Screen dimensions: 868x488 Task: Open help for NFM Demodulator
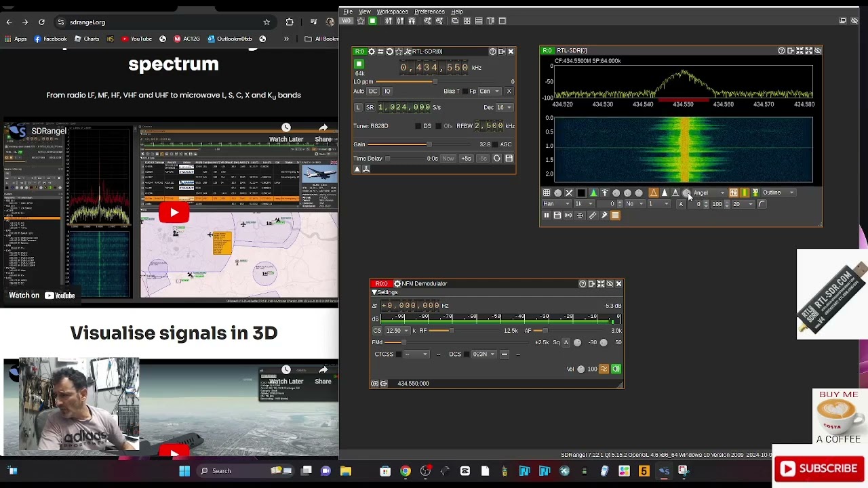[583, 284]
